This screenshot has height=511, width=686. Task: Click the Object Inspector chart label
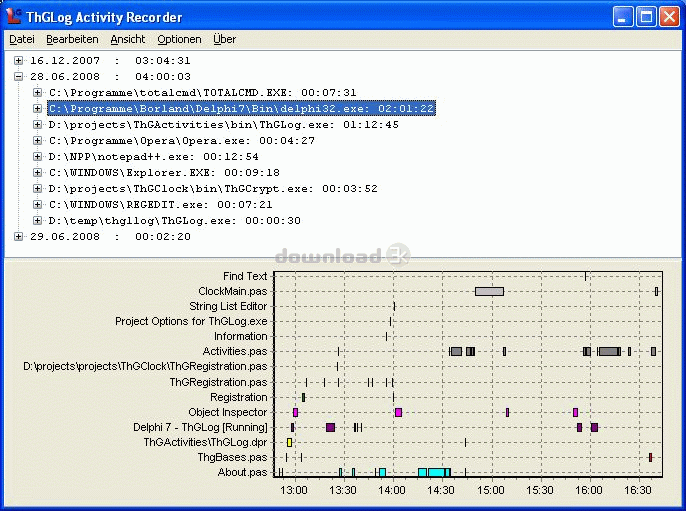pos(228,412)
